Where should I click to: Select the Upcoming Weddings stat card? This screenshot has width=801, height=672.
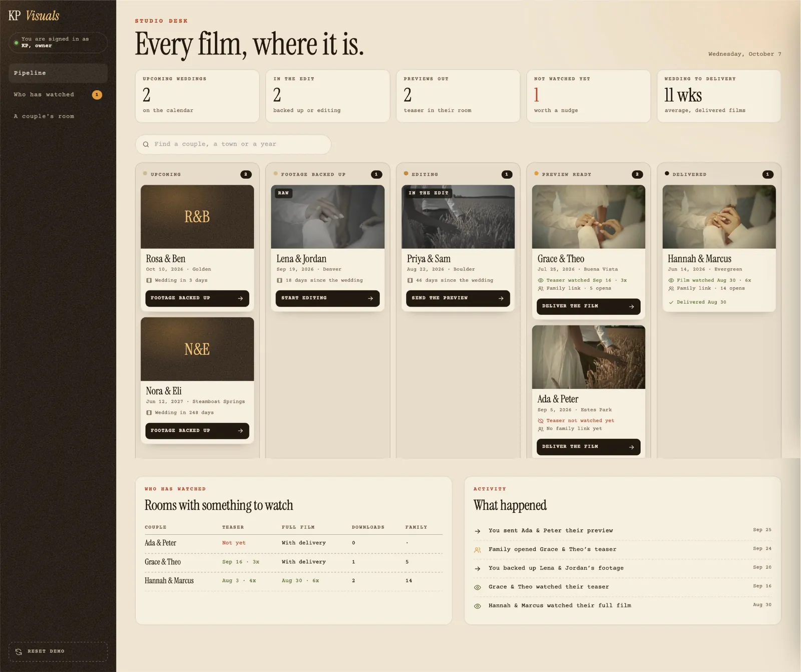[197, 96]
